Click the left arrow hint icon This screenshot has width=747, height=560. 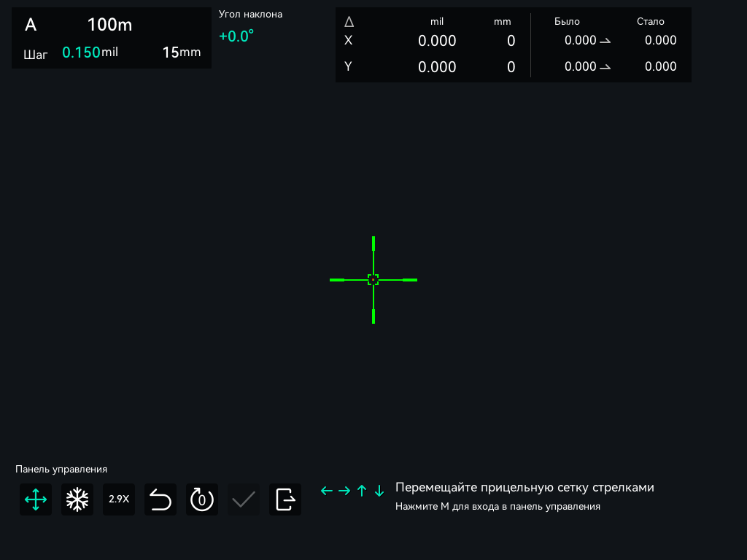(x=327, y=491)
